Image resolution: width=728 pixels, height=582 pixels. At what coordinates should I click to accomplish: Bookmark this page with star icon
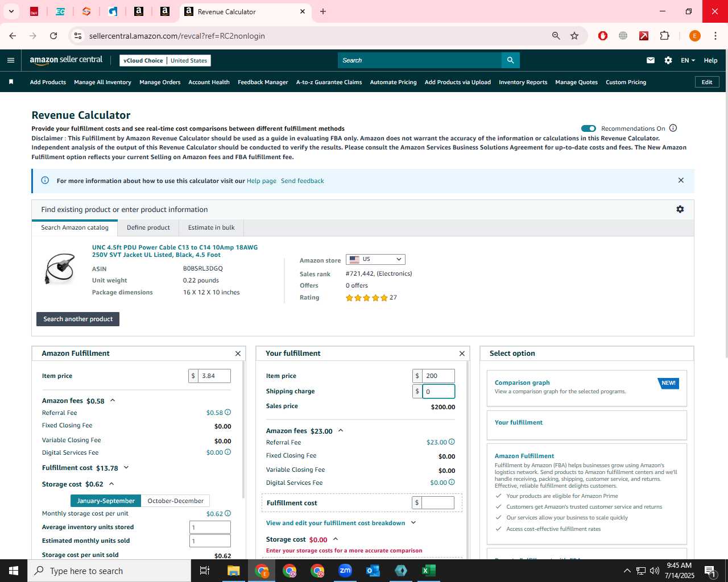point(574,36)
